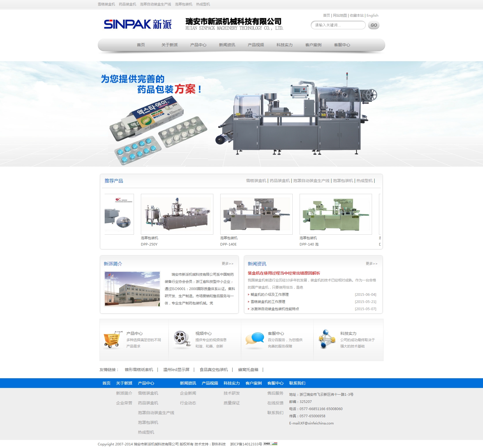Image resolution: width=483 pixels, height=448 pixels.
Task: Type in the 请输入关键词 search field
Action: click(x=338, y=25)
